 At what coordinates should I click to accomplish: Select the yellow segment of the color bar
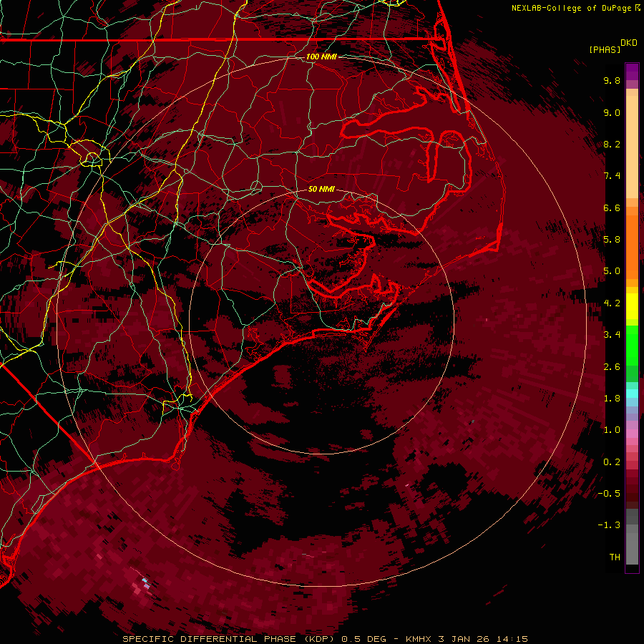pyautogui.click(x=632, y=306)
